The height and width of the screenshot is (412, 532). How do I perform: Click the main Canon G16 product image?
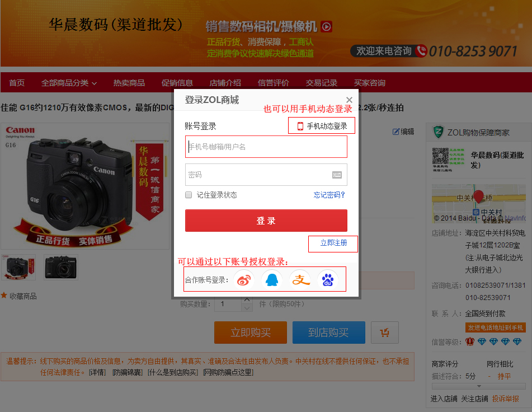85,186
